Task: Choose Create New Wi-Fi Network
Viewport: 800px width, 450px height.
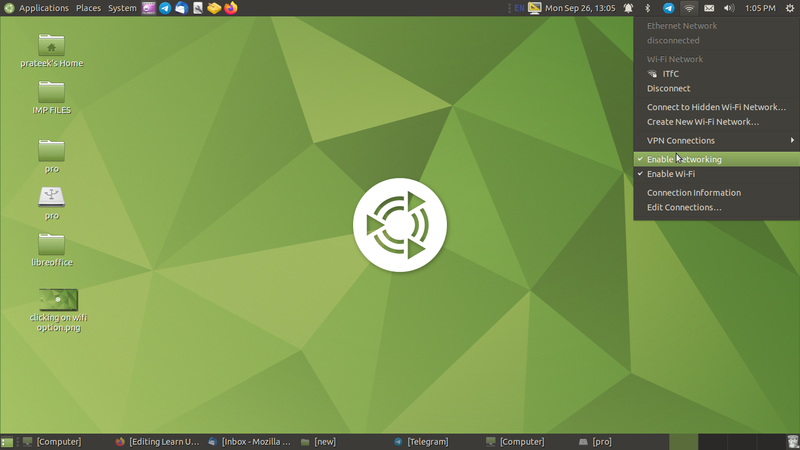Action: (716, 122)
